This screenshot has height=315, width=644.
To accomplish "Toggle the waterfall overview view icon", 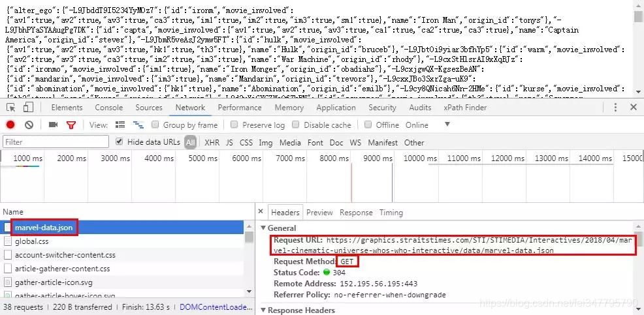I will point(138,125).
